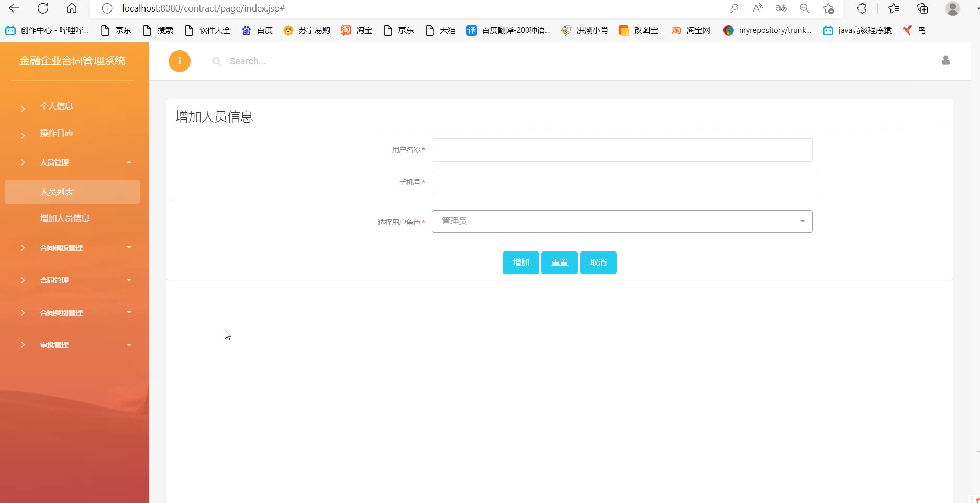Open 搜索 bookmark
980x503 pixels.
[x=158, y=30]
